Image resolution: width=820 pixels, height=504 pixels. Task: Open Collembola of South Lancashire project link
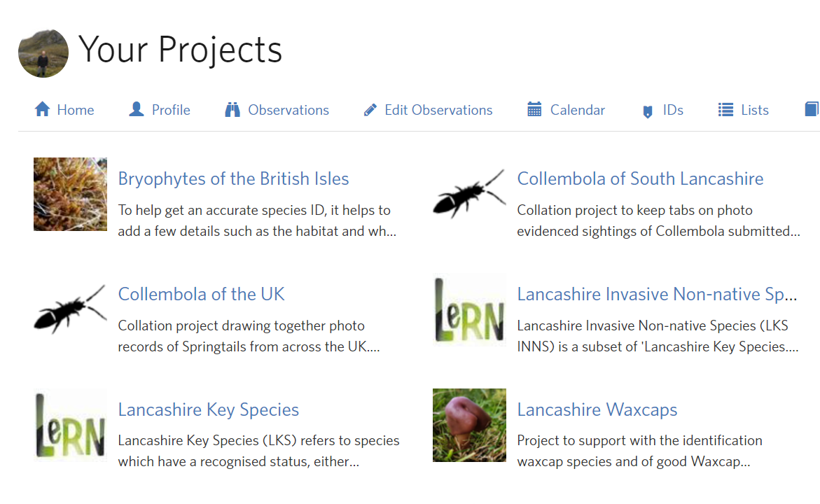640,179
